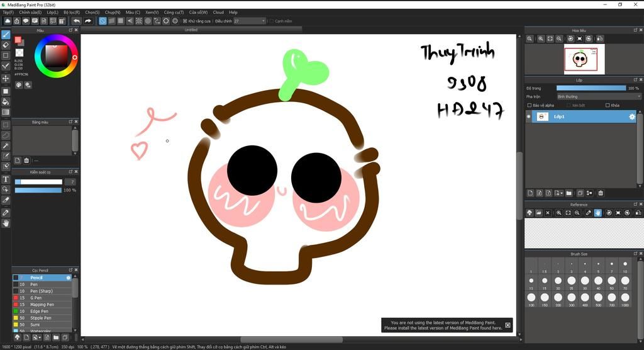644x350 pixels.
Task: Open the Điều chỉnh correction dropdown
Action: pyautogui.click(x=250, y=21)
